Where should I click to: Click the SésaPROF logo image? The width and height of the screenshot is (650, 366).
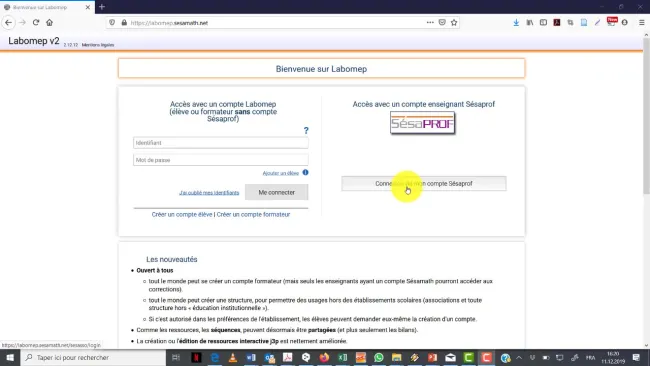coord(422,123)
